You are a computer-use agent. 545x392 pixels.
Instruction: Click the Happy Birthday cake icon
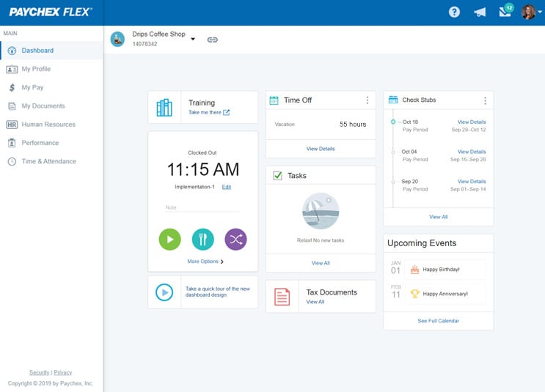click(414, 270)
